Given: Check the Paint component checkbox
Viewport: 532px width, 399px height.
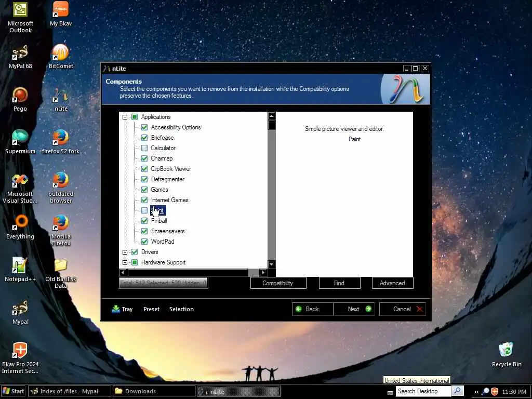Looking at the screenshot, I should coord(144,210).
